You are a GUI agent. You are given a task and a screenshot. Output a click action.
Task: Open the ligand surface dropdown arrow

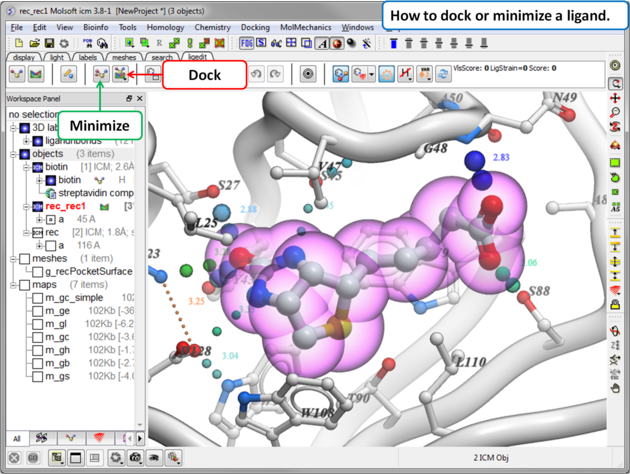coord(371,74)
